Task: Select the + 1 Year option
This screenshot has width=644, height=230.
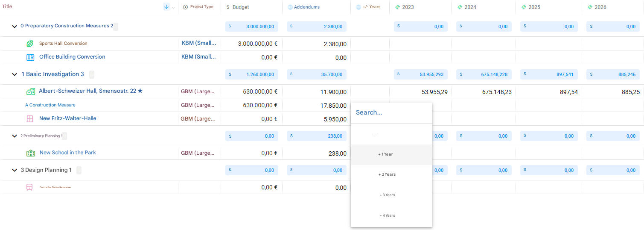Action: (x=385, y=154)
